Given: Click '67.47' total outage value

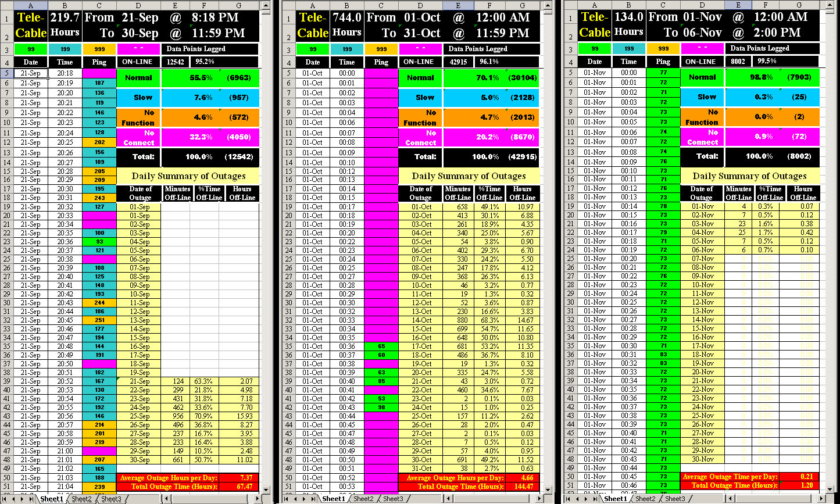Looking at the screenshot, I should 239,486.
